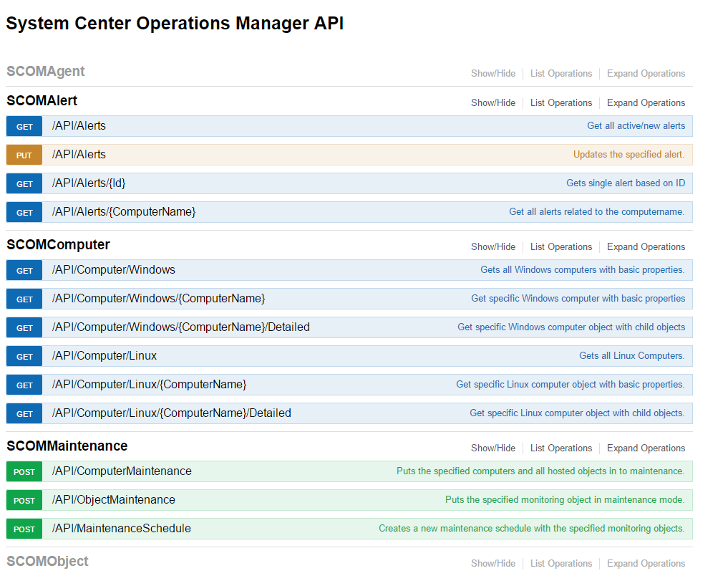Click Expand Operations for SCOMMaintenance

click(x=646, y=448)
